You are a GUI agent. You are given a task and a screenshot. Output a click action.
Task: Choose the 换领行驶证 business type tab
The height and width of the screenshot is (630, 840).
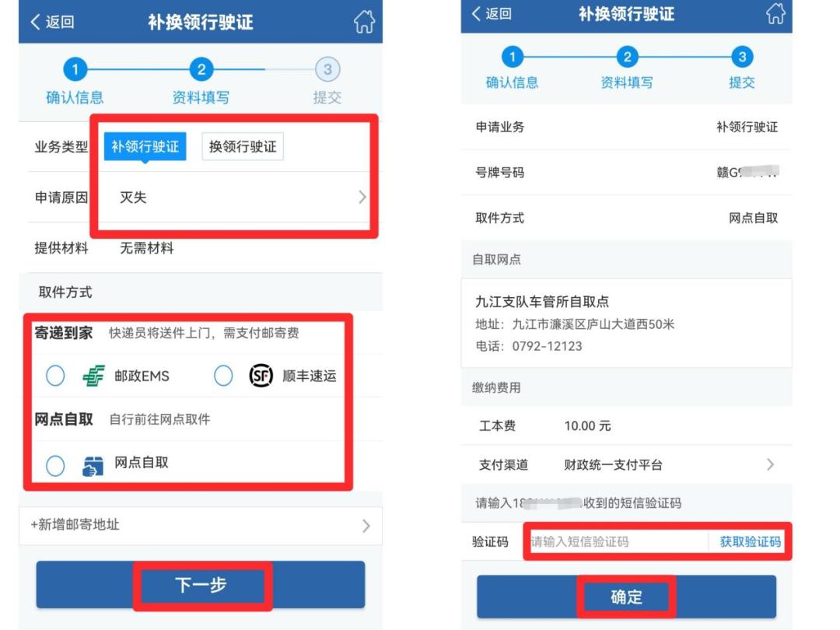[x=243, y=146]
